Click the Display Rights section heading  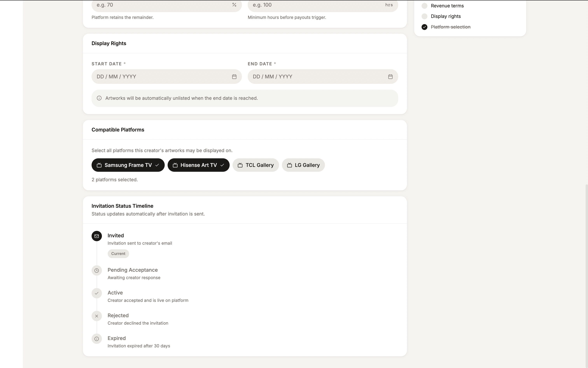tap(109, 43)
